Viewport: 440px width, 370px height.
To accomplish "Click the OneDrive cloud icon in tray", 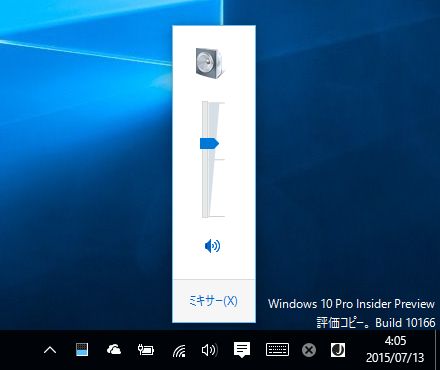I will (x=114, y=350).
